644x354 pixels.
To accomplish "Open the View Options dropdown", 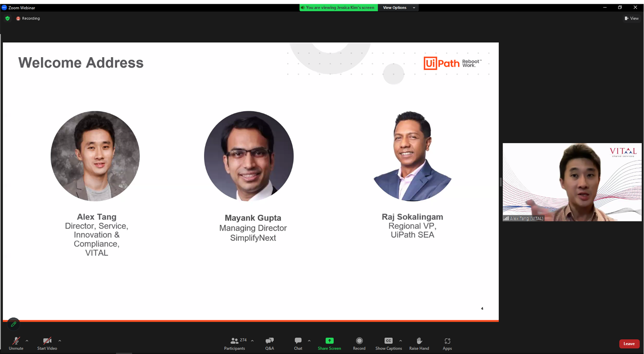I will (x=399, y=8).
